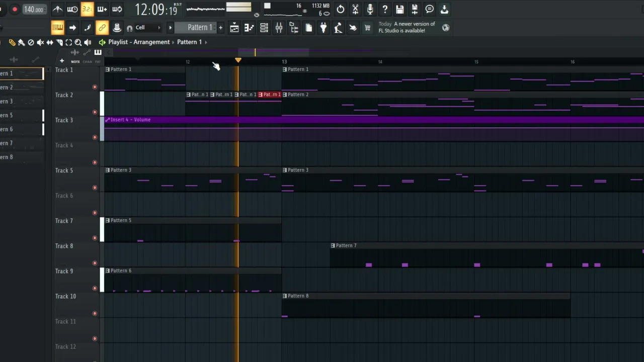The width and height of the screenshot is (644, 362).
Task: Open the Pattern 2 clip menu
Action: coord(285,95)
